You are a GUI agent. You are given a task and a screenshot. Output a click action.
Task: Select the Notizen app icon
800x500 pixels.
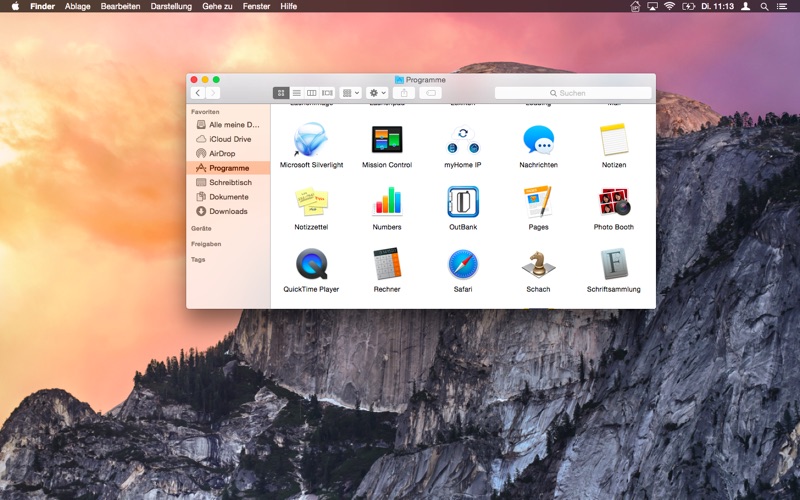click(614, 139)
